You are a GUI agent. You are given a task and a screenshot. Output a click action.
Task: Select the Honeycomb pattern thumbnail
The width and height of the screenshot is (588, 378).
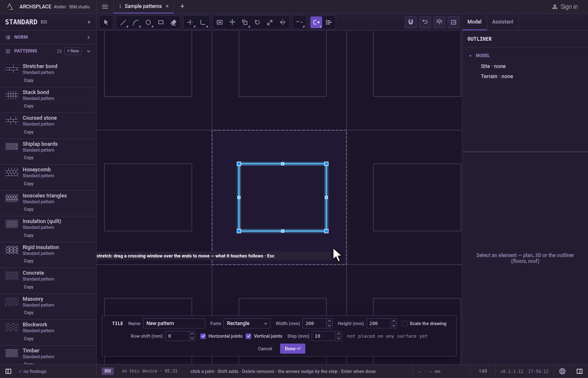coord(12,172)
